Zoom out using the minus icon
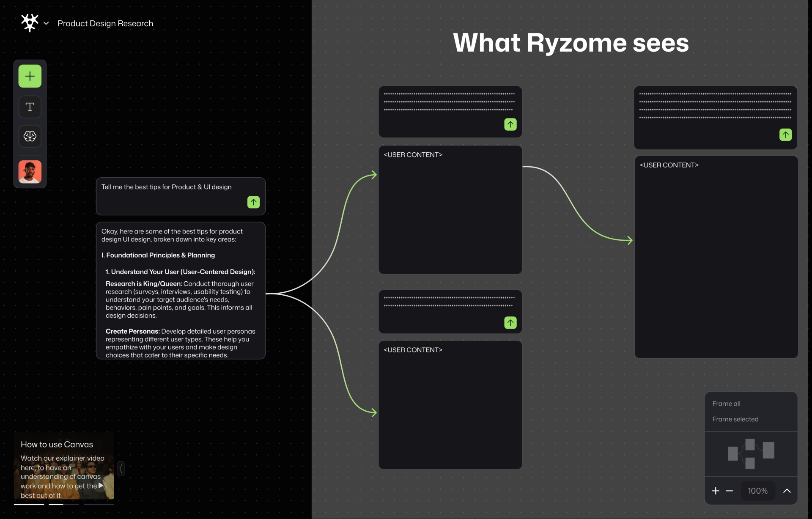Screen dimensions: 812x519 [729, 491]
